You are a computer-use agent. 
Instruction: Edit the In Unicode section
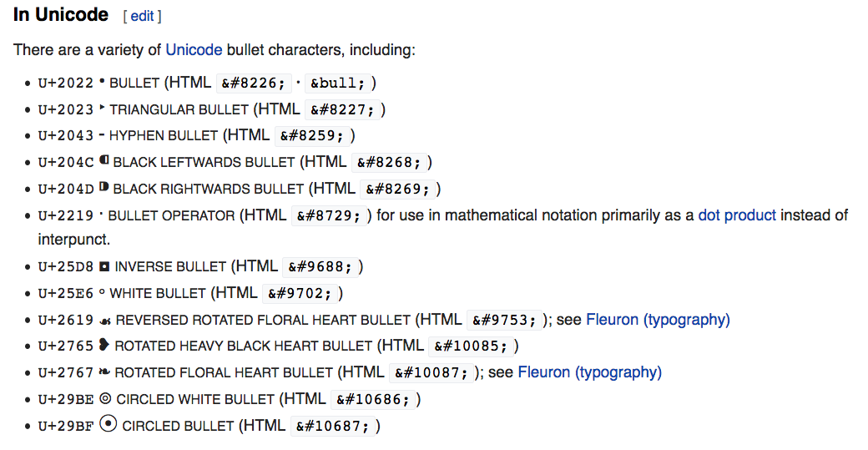pyautogui.click(x=142, y=17)
